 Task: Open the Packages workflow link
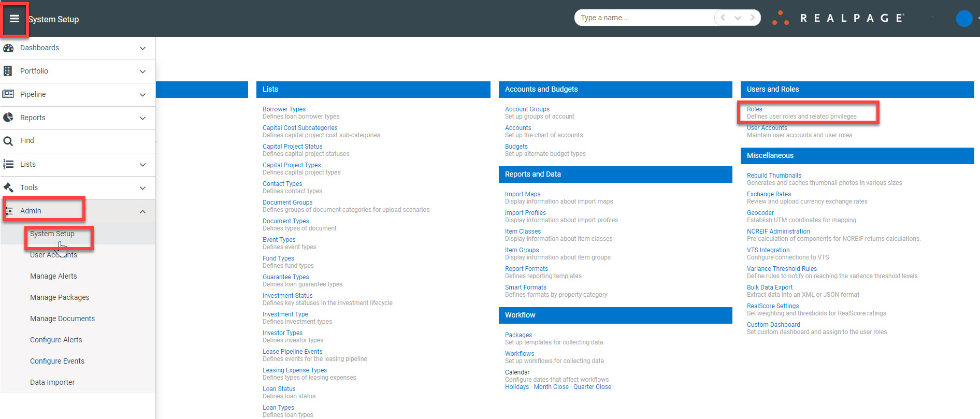[x=518, y=335]
